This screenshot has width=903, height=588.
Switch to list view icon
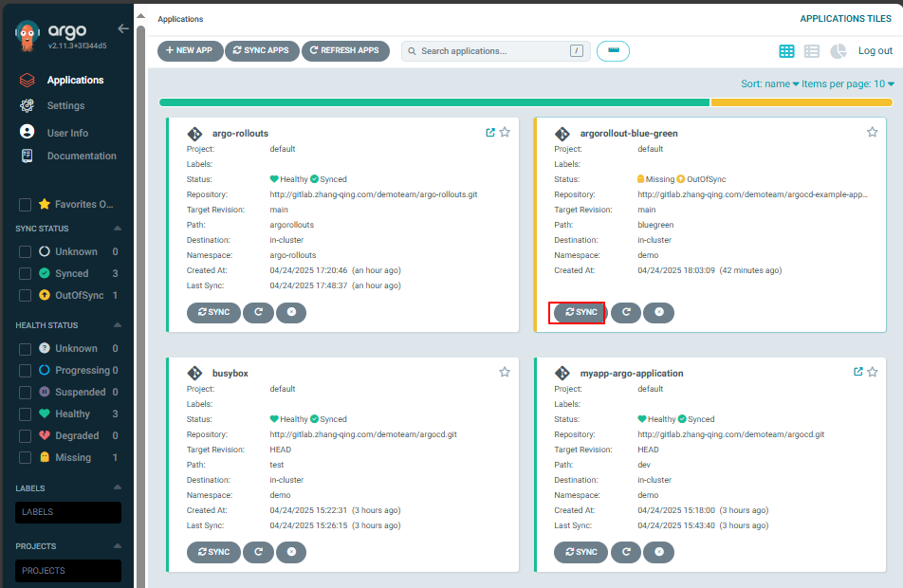pyautogui.click(x=811, y=51)
